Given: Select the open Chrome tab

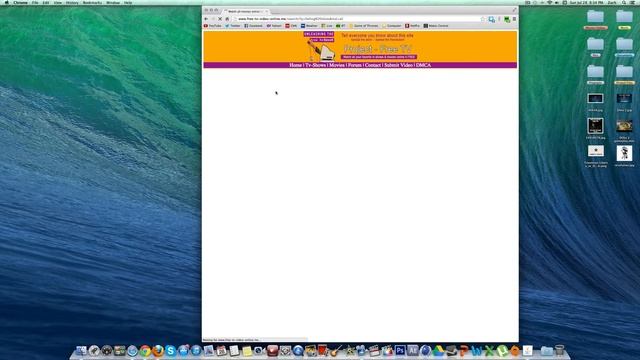Looking at the screenshot, I should [246, 11].
